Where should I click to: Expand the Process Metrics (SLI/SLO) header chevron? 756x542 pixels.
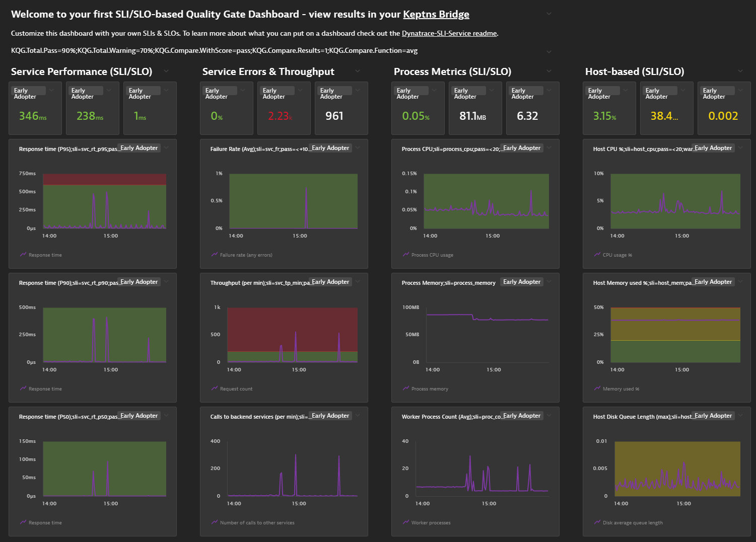pos(549,71)
